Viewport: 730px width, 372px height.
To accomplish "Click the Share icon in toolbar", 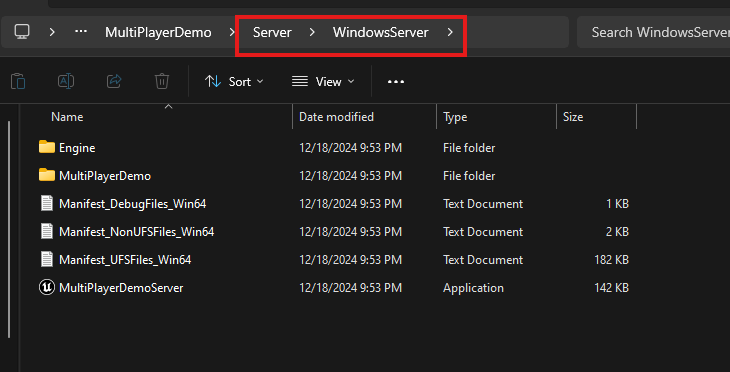I will 114,81.
